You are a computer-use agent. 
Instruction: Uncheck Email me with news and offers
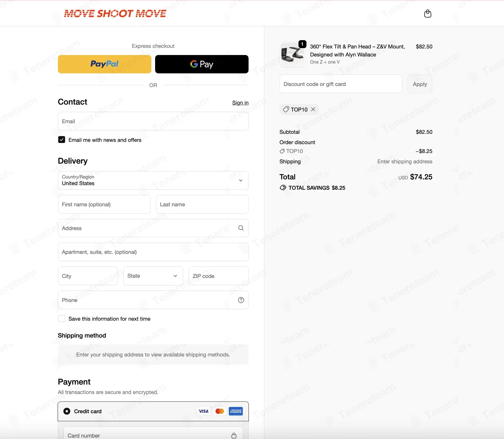(x=61, y=140)
